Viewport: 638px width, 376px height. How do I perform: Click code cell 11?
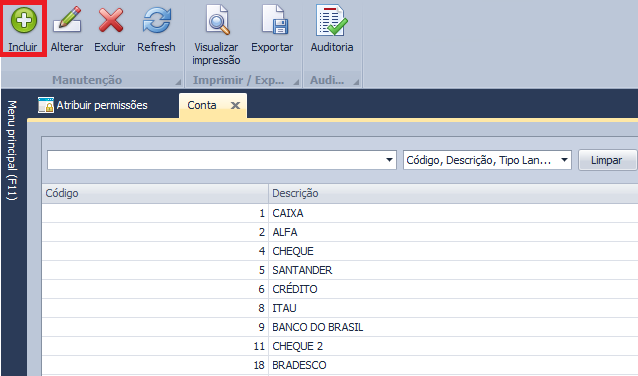tap(155, 346)
